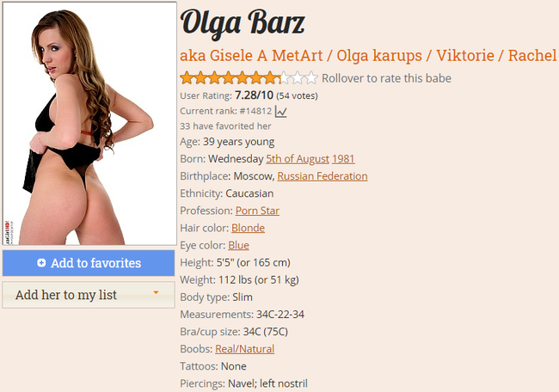Screen dimensions: 559x392
Task: Open the Blue eye color link
Action: (x=238, y=245)
